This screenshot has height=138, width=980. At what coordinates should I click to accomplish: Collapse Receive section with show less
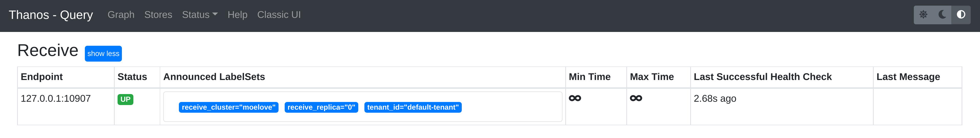click(x=103, y=54)
